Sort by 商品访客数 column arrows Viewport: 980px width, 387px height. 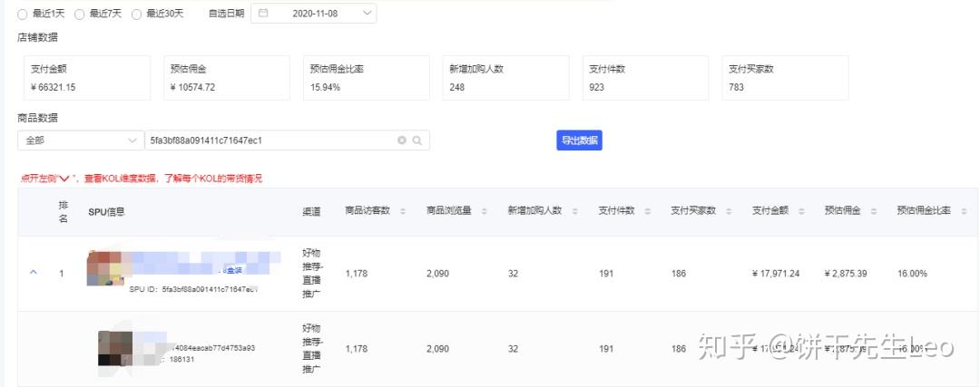(403, 211)
